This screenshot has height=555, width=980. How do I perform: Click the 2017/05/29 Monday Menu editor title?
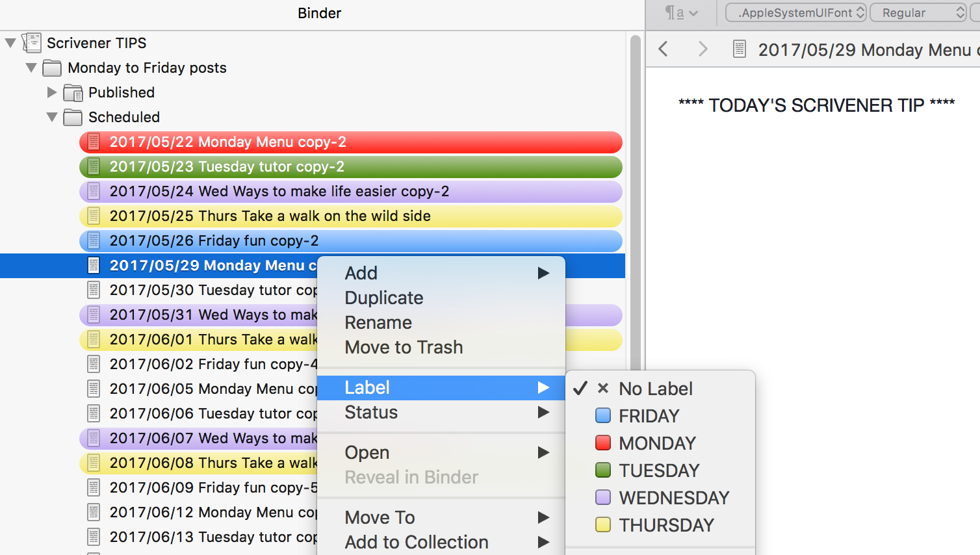(868, 50)
